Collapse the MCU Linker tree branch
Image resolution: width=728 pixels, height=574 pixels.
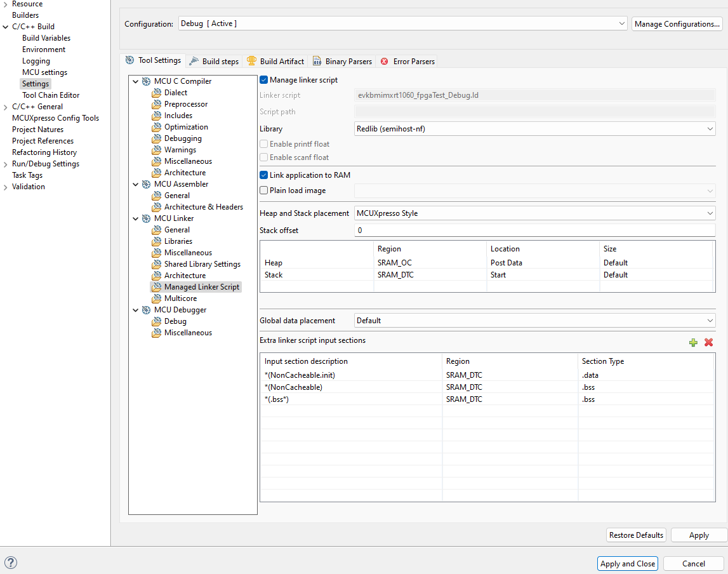click(x=135, y=218)
